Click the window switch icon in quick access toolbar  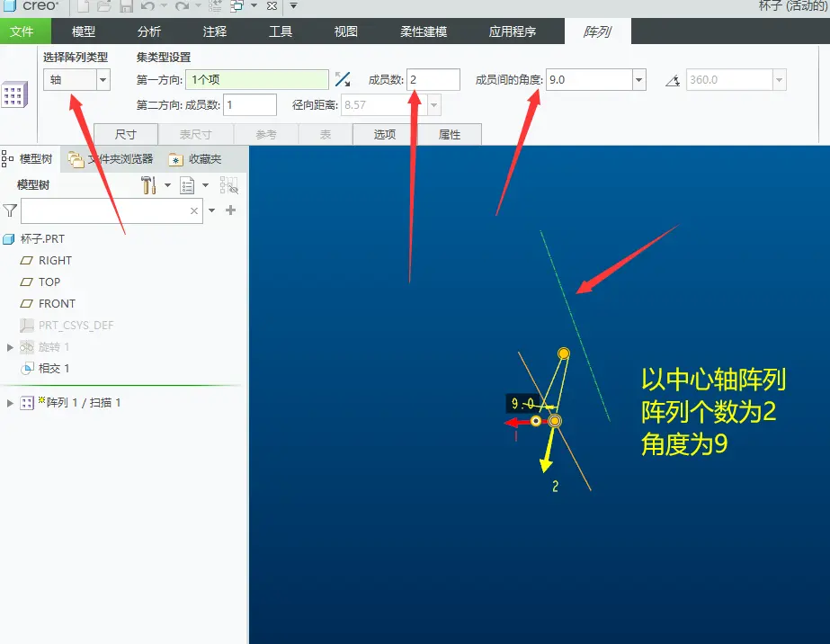pos(237,6)
